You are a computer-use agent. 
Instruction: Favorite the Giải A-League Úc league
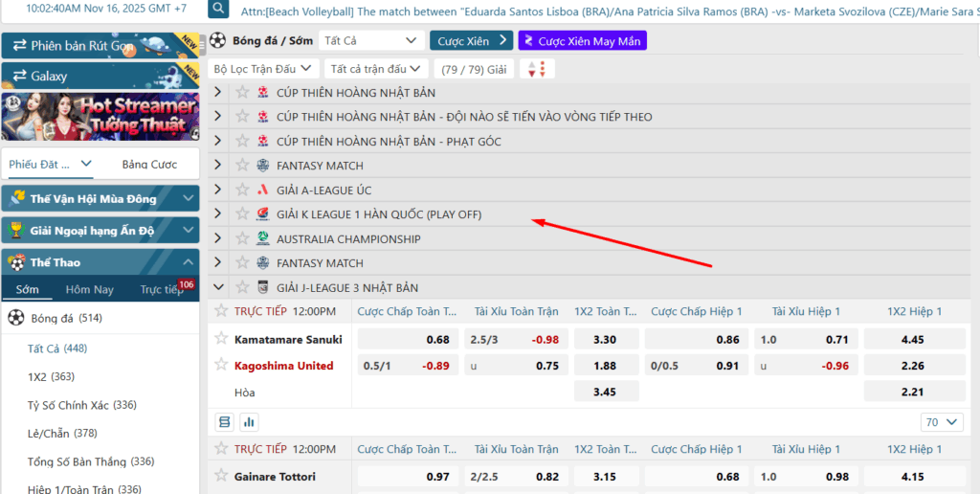[x=242, y=190]
